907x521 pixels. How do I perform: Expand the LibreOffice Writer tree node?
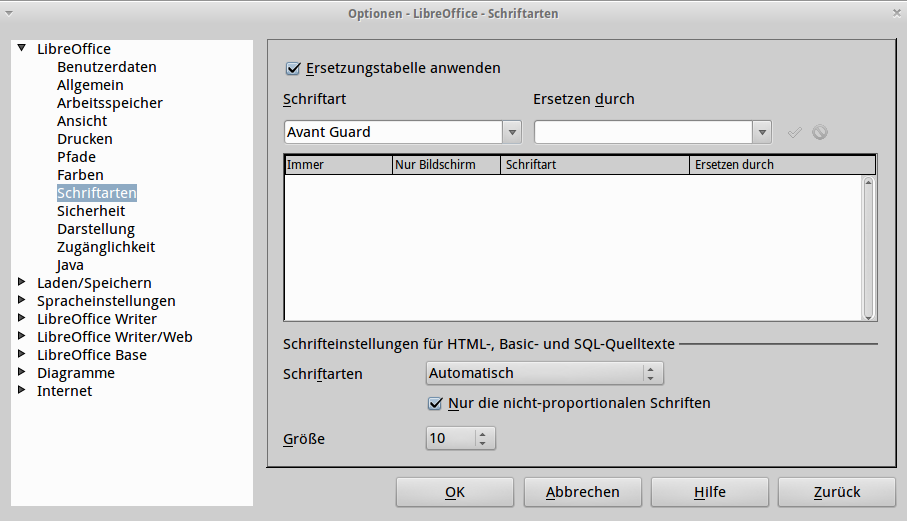[23, 319]
